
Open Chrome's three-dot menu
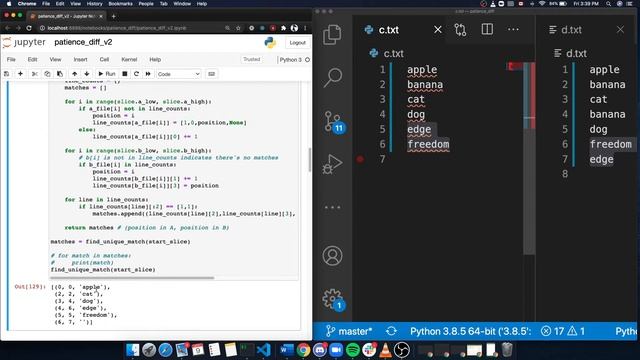(305, 28)
